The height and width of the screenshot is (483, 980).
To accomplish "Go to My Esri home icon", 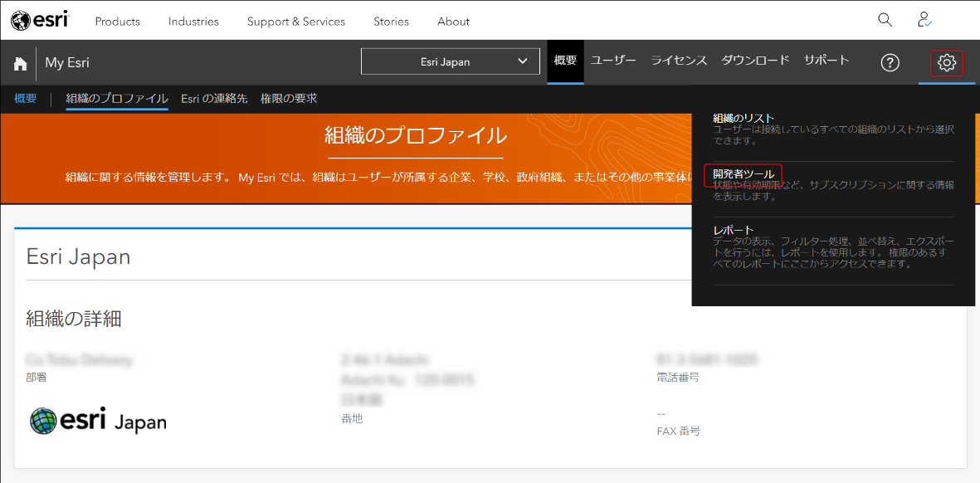I will pyautogui.click(x=20, y=63).
